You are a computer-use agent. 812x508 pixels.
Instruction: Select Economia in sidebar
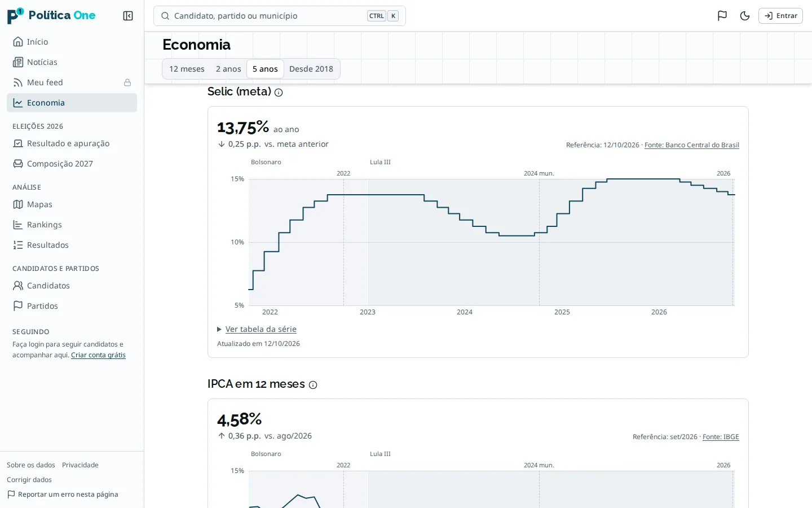coord(72,103)
